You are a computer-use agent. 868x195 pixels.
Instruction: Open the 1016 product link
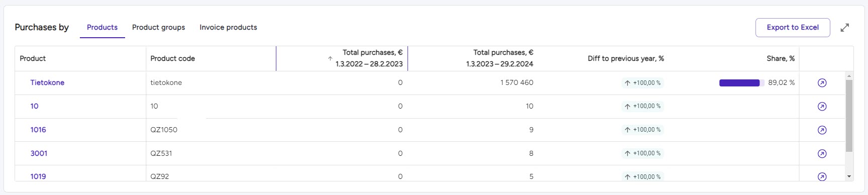coord(38,130)
